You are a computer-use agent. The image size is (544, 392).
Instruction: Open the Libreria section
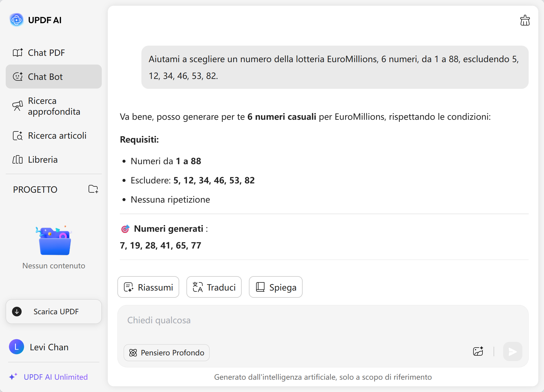tap(43, 160)
